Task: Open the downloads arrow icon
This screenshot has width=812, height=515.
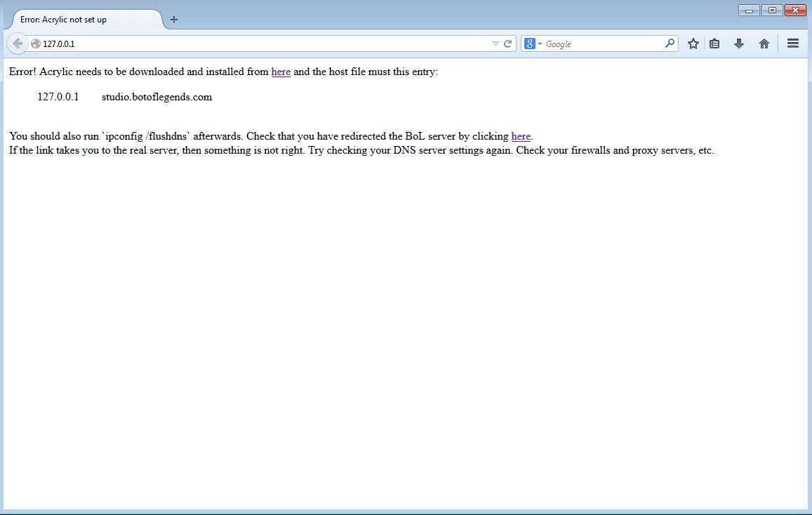Action: [739, 44]
